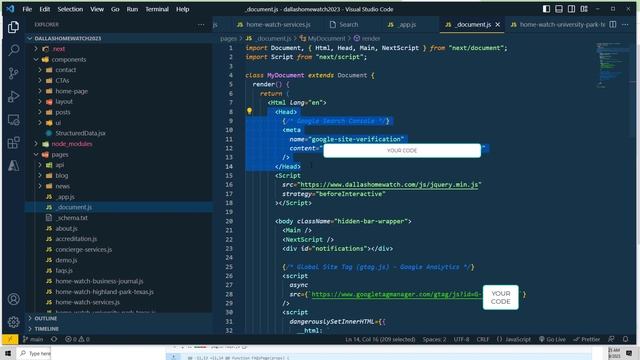This screenshot has height=360, width=640.
Task: Click the googletagmanager URL link in code
Action: pyautogui.click(x=396, y=294)
